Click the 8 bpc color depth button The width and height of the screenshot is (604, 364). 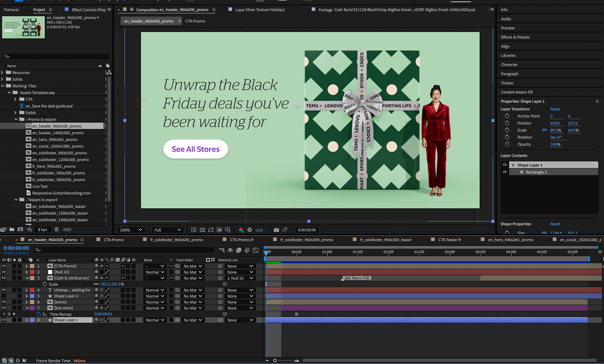[42, 229]
